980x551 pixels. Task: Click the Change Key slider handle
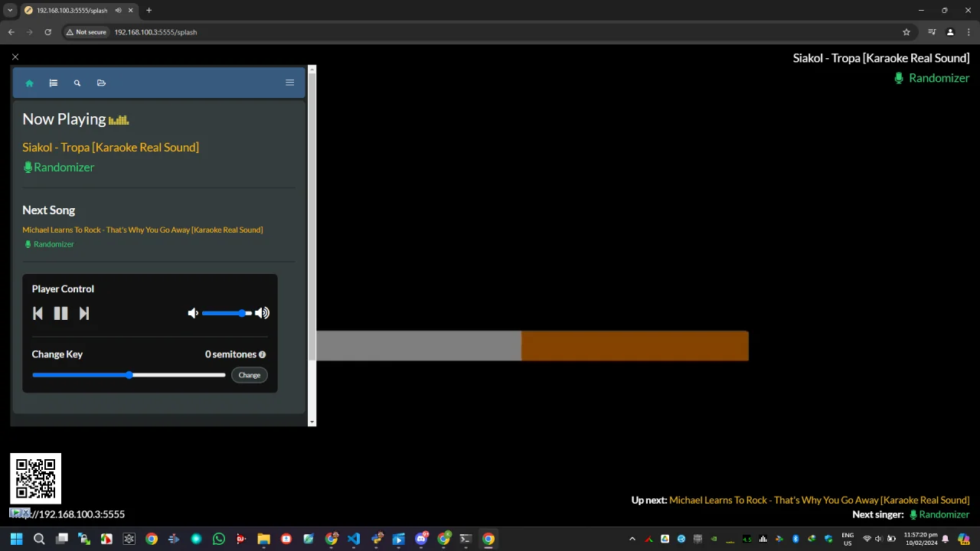129,375
